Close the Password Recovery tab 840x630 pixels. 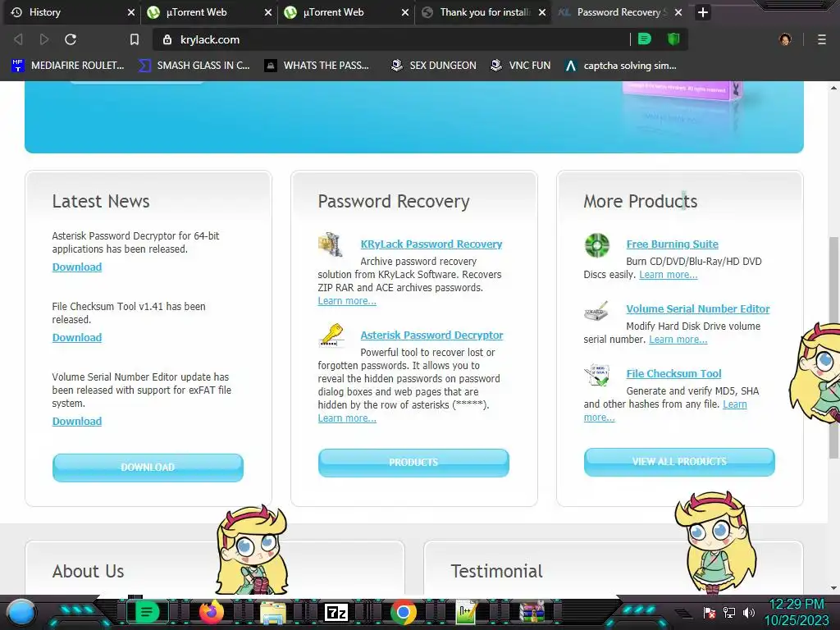(x=678, y=12)
